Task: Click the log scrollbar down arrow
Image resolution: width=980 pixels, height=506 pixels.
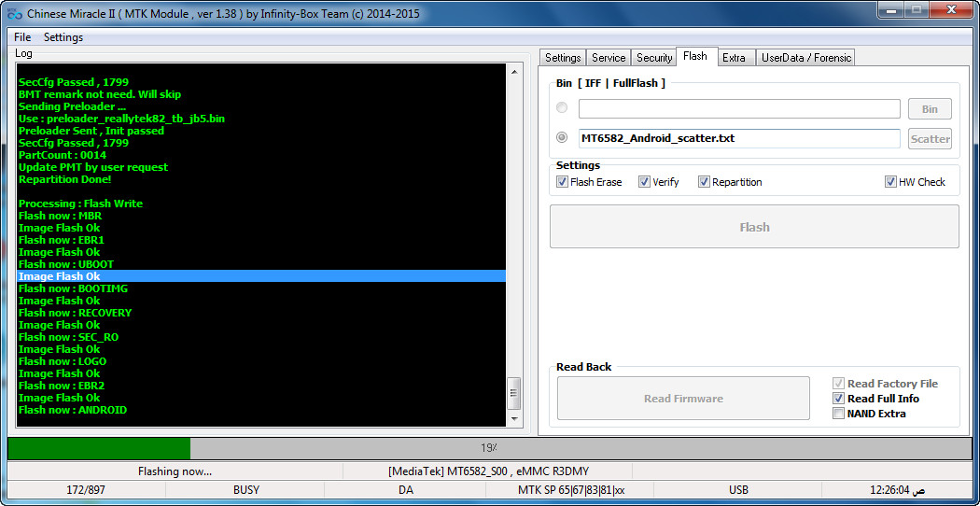Action: point(513,418)
